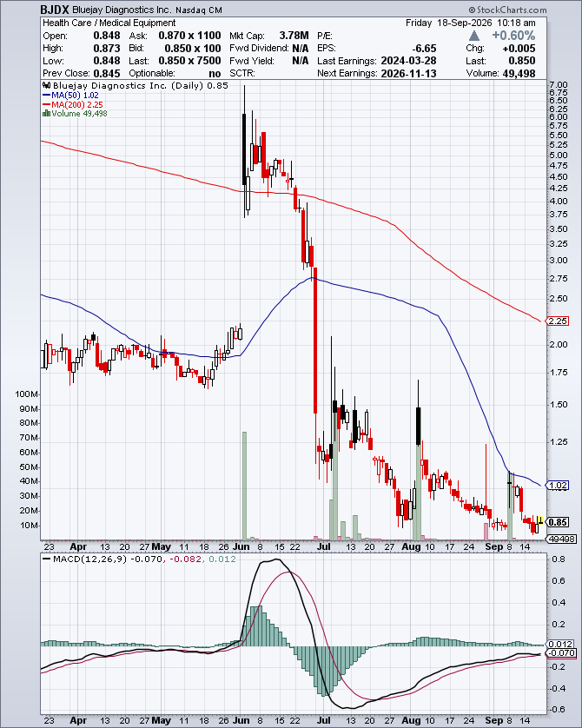Click the Bluejay Diagnostics Inc. company name
Image resolution: width=582 pixels, height=728 pixels.
point(122,10)
